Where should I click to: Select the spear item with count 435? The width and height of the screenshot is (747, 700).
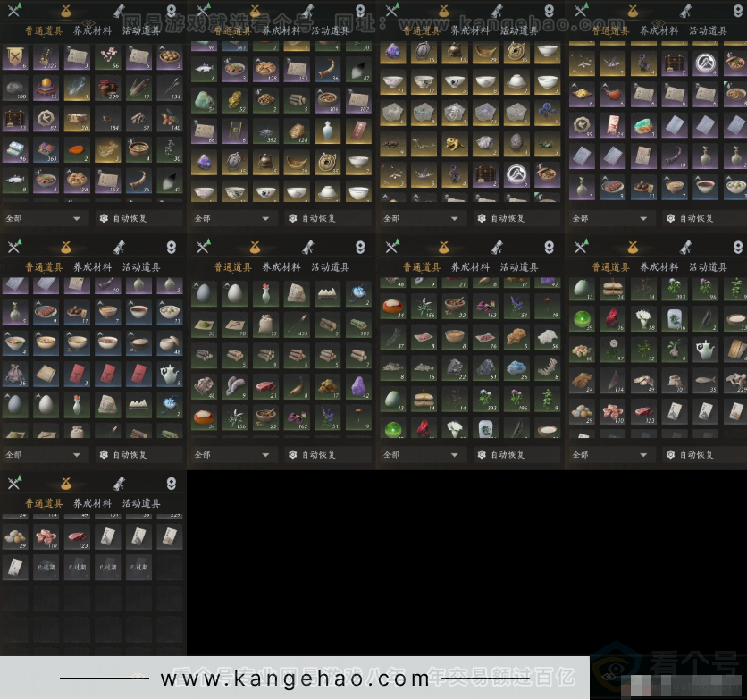(x=297, y=325)
